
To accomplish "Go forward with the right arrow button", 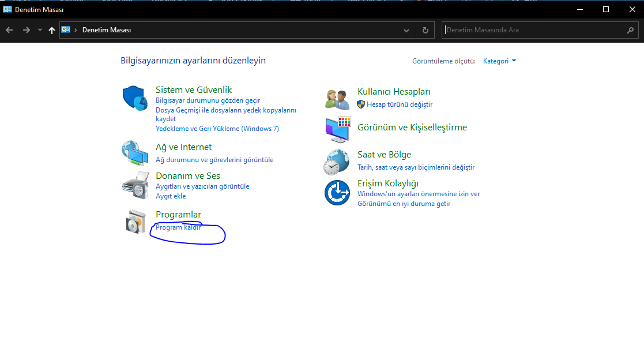I will (27, 30).
